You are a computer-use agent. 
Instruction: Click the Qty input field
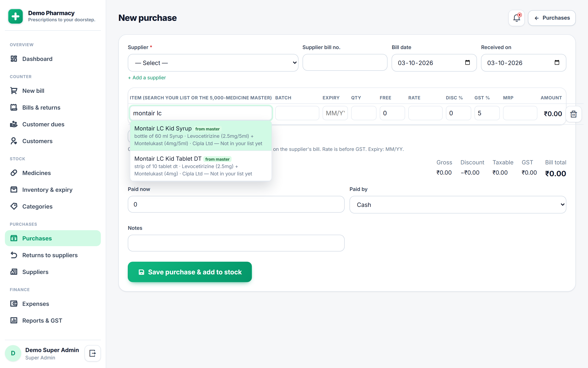tap(363, 113)
